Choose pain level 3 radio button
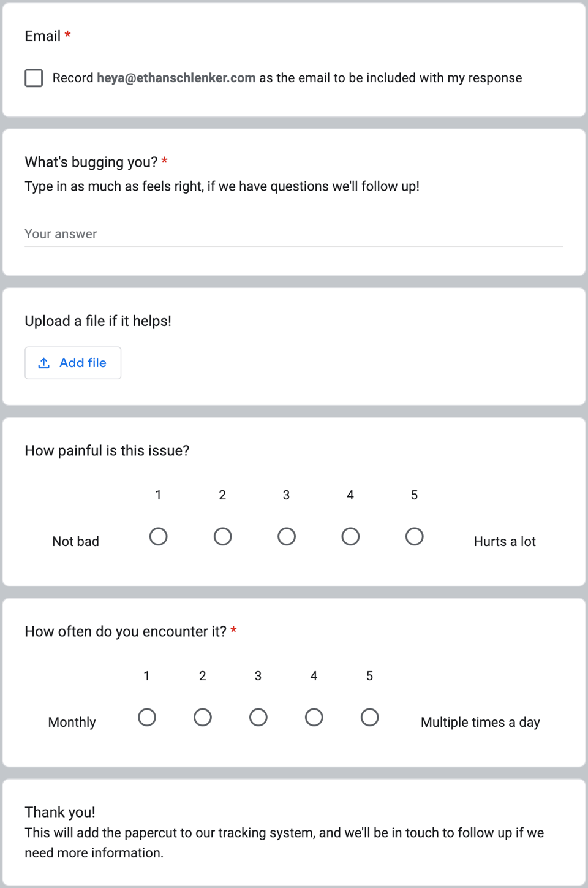Screen dimensions: 588x888 pyautogui.click(x=286, y=537)
